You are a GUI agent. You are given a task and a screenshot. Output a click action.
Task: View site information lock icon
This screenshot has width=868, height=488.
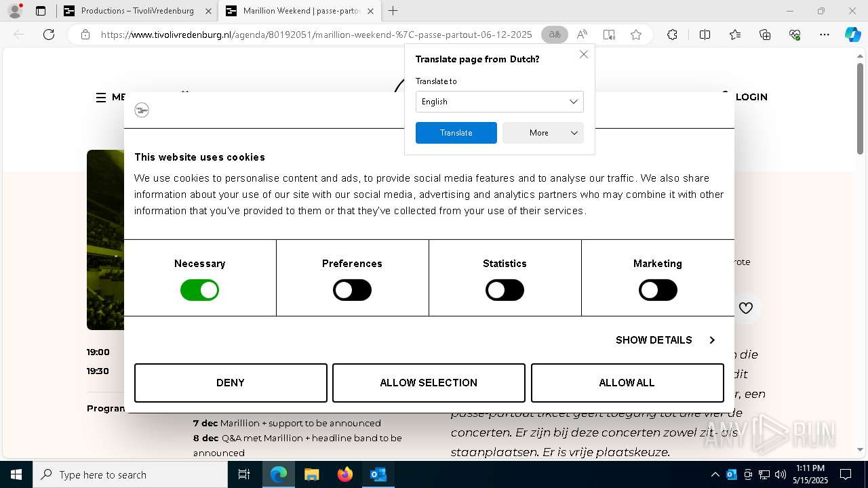[85, 35]
